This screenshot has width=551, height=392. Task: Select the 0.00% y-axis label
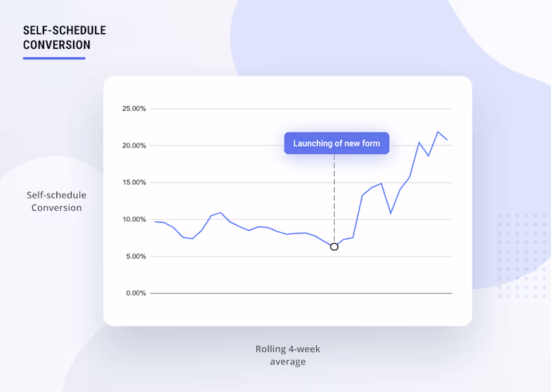[136, 293]
